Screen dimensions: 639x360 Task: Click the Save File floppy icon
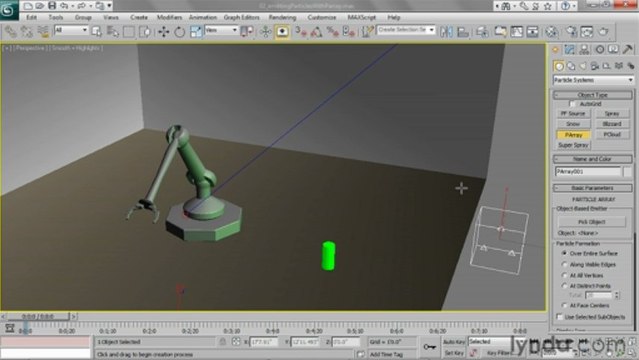[x=52, y=6]
